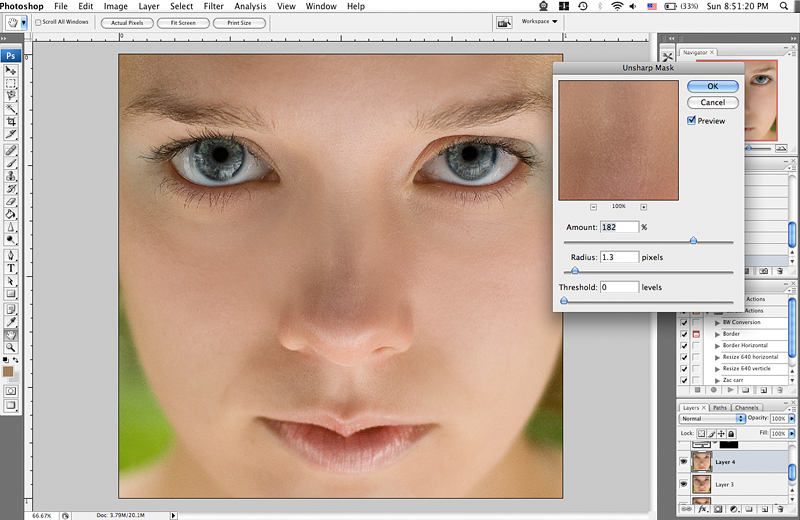This screenshot has height=520, width=800.
Task: Open the Fill slider arrow
Action: click(x=792, y=433)
